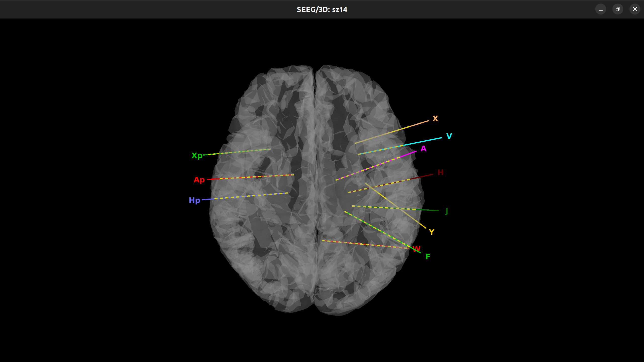
Task: Click the orange X electrode shaft
Action: [392, 132]
